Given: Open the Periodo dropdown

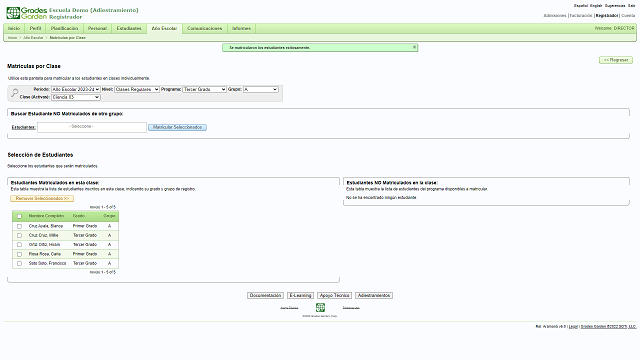Looking at the screenshot, I should 76,89.
